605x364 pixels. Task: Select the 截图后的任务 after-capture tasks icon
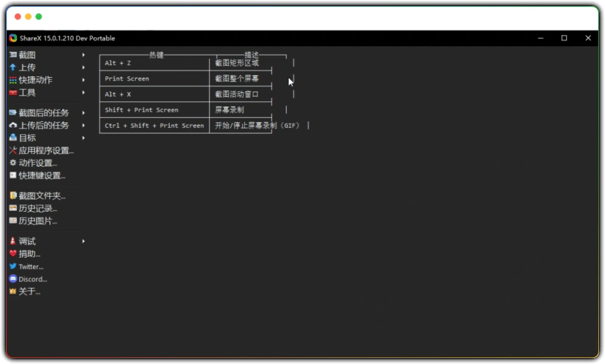tap(13, 112)
